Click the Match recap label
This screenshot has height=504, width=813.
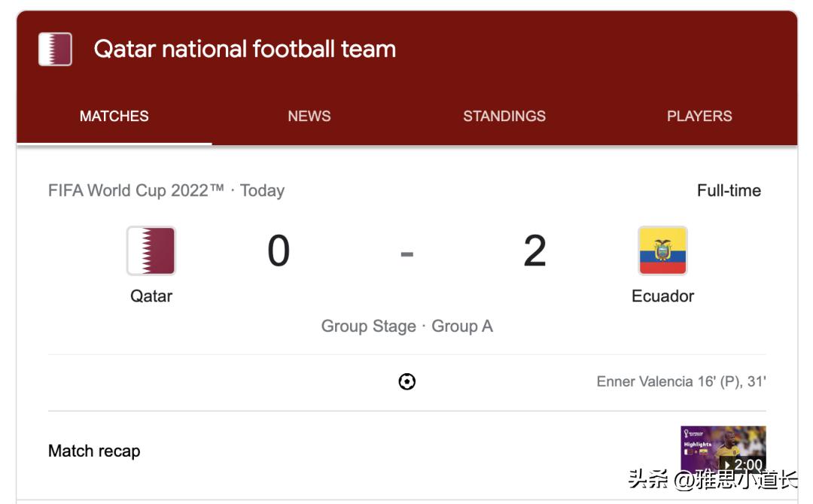coord(94,451)
